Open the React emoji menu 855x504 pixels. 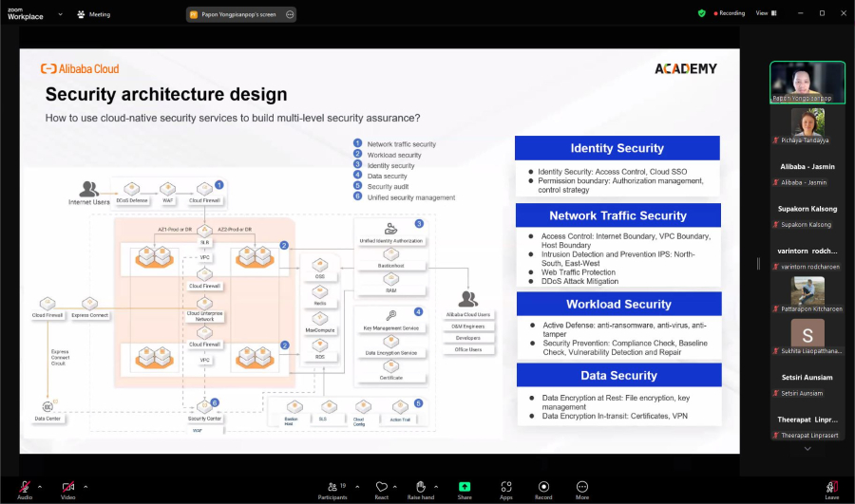381,488
